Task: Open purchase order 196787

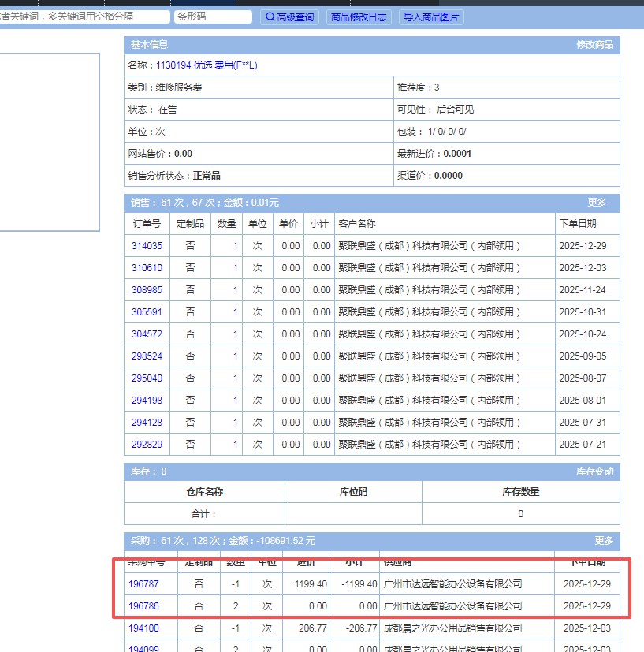Action: tap(143, 584)
